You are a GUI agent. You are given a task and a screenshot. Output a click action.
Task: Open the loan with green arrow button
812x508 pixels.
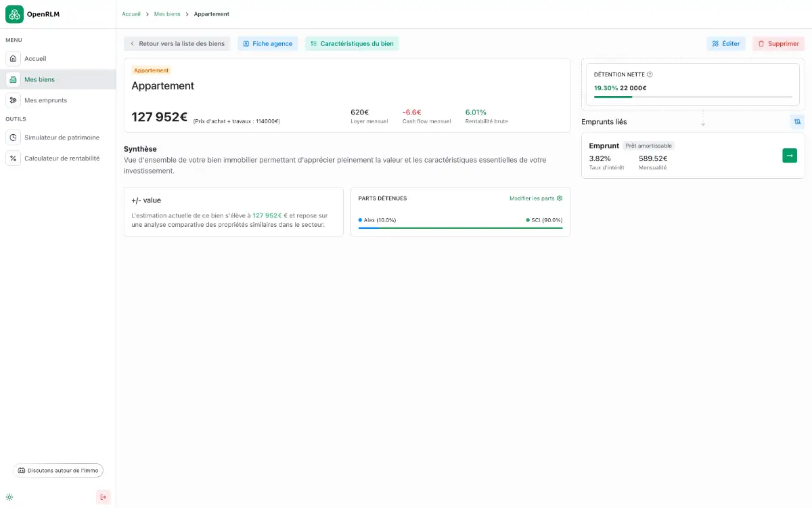pyautogui.click(x=790, y=156)
